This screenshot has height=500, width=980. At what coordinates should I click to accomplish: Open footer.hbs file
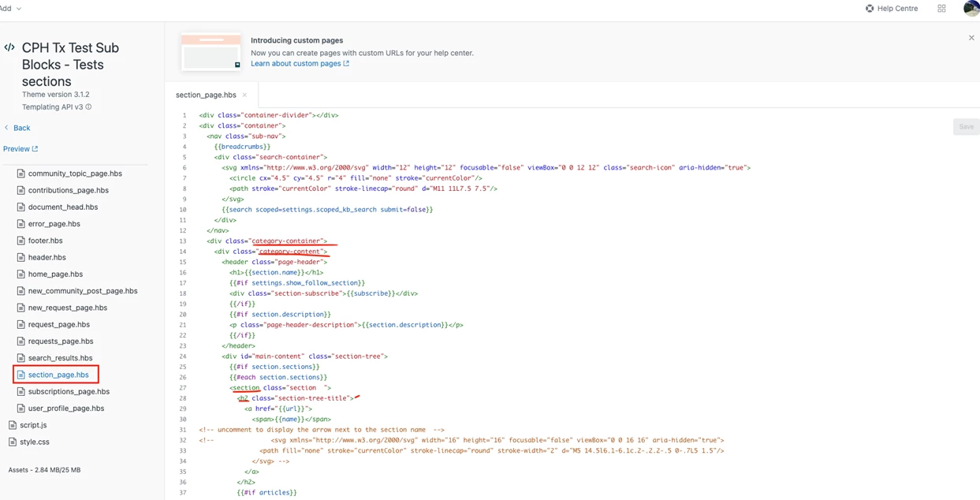coord(45,241)
